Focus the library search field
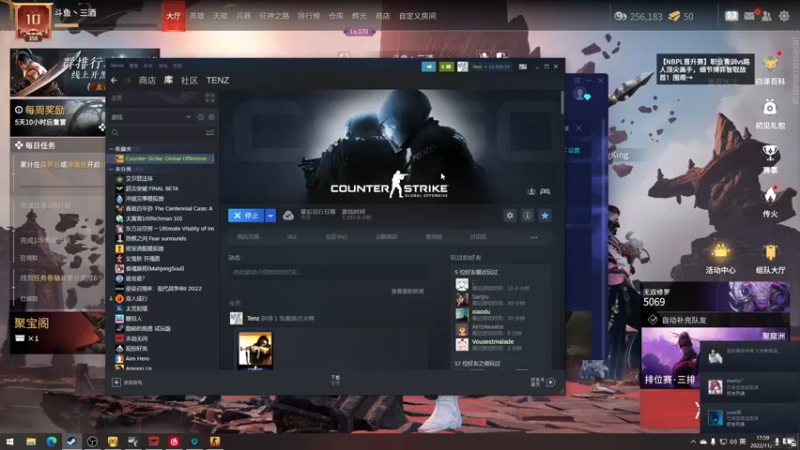Viewport: 800px width, 450px height. point(158,133)
